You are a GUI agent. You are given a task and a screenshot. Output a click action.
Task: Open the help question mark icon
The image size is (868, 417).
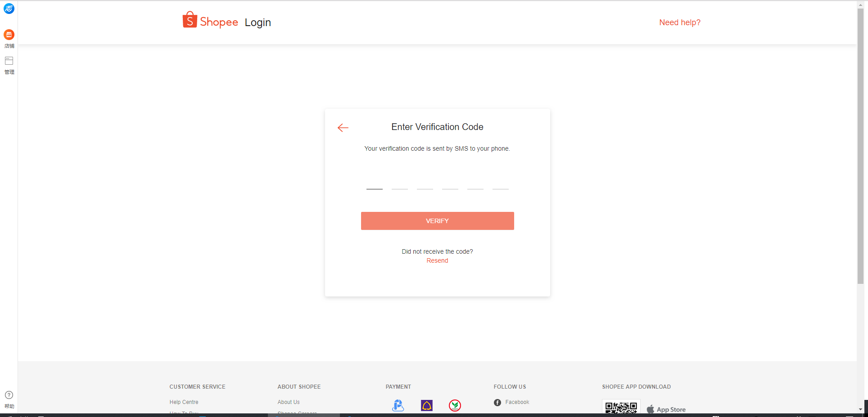(9, 395)
